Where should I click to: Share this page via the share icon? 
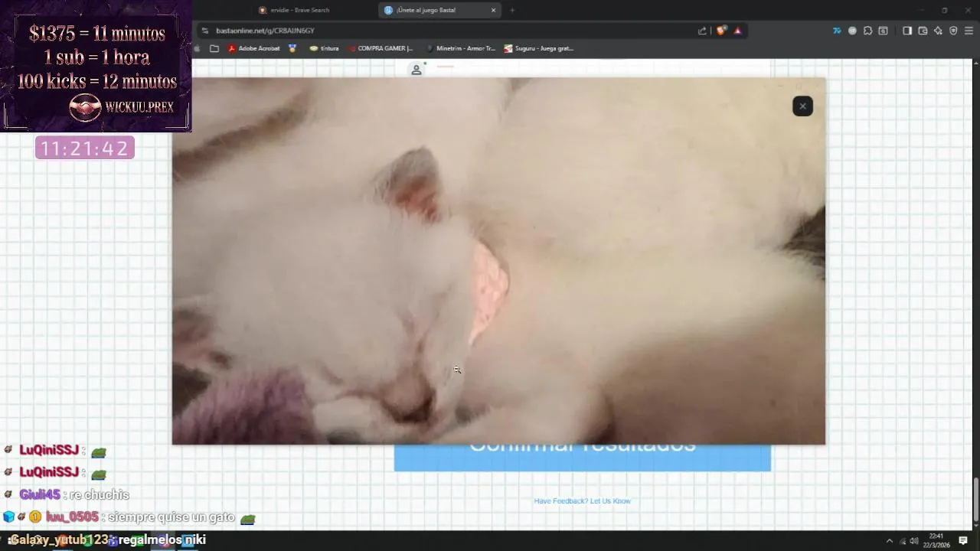[702, 31]
